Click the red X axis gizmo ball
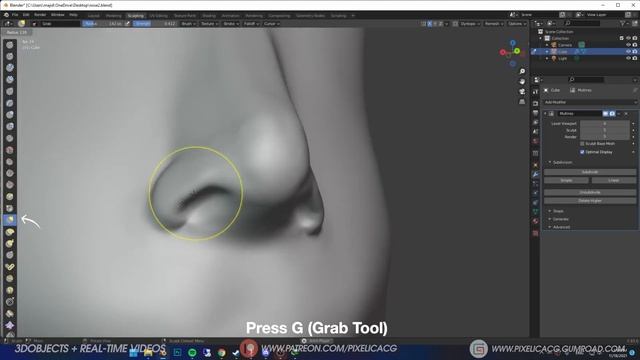 (503, 52)
